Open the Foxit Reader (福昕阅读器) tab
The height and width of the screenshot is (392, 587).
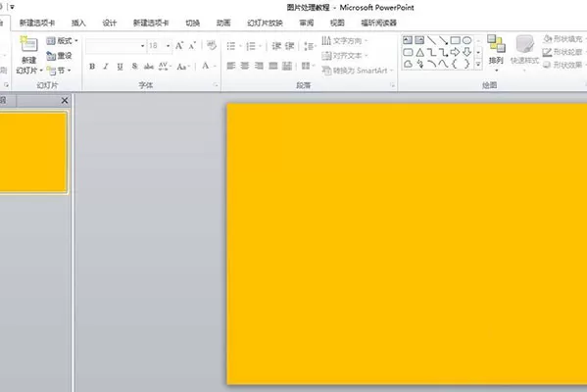click(378, 23)
